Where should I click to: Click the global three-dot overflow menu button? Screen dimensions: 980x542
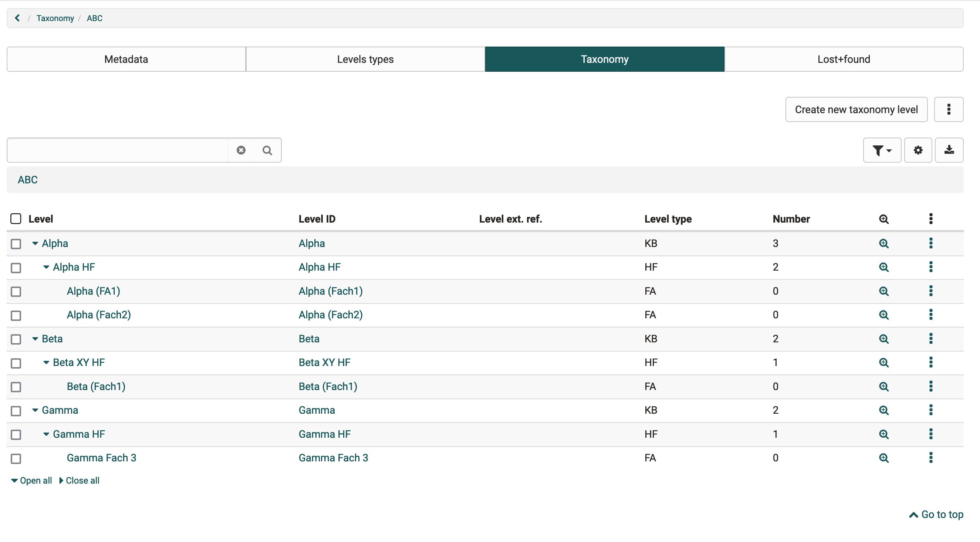click(x=949, y=109)
